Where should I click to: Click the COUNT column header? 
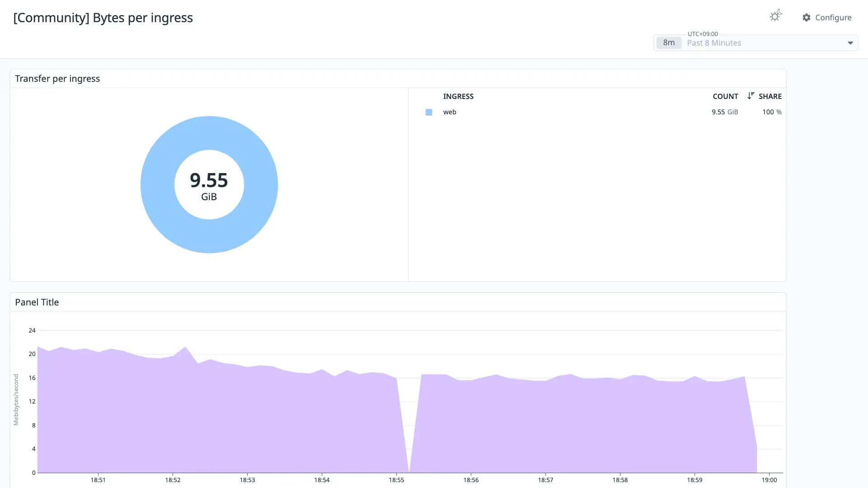[x=725, y=96]
